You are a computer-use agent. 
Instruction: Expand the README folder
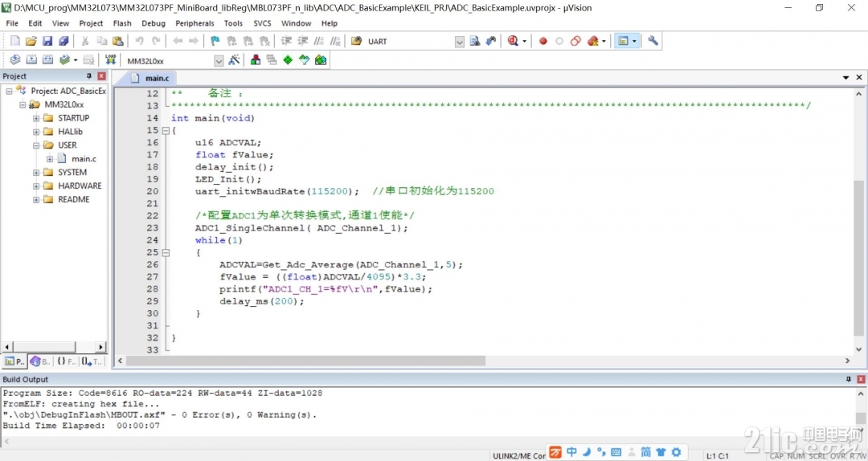pos(36,199)
